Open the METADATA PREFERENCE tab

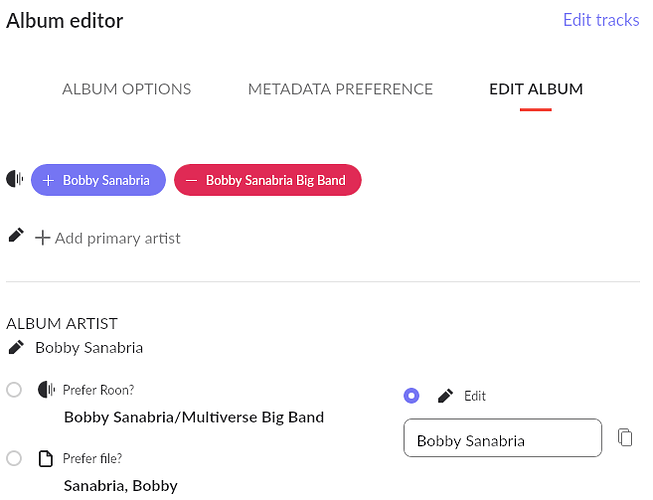coord(340,89)
